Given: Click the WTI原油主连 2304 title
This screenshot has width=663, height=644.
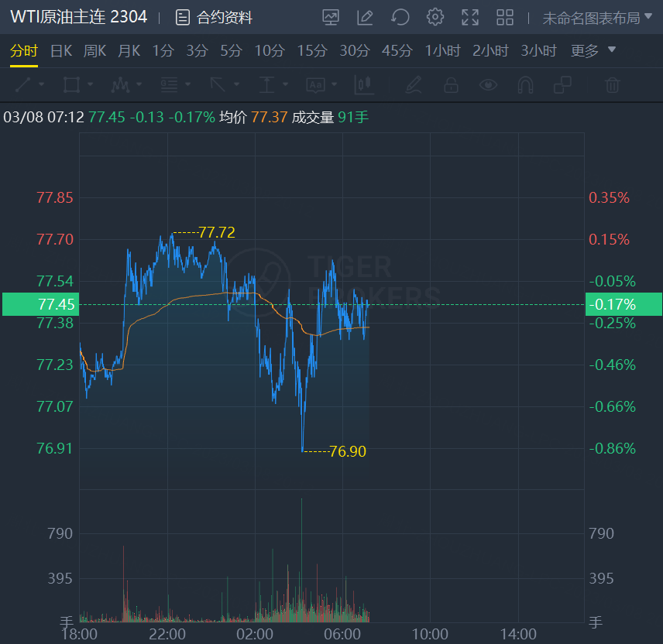Looking at the screenshot, I should [x=78, y=17].
